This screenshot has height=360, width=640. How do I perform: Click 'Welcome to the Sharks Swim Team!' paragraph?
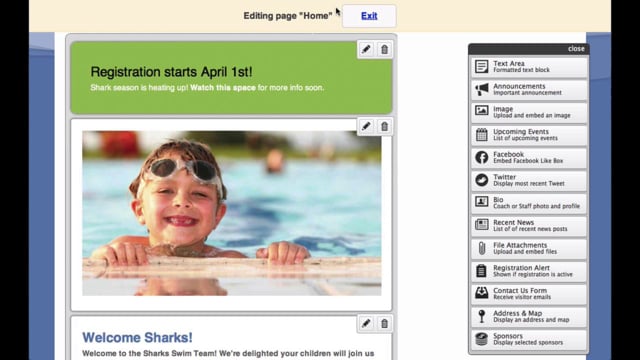228,353
